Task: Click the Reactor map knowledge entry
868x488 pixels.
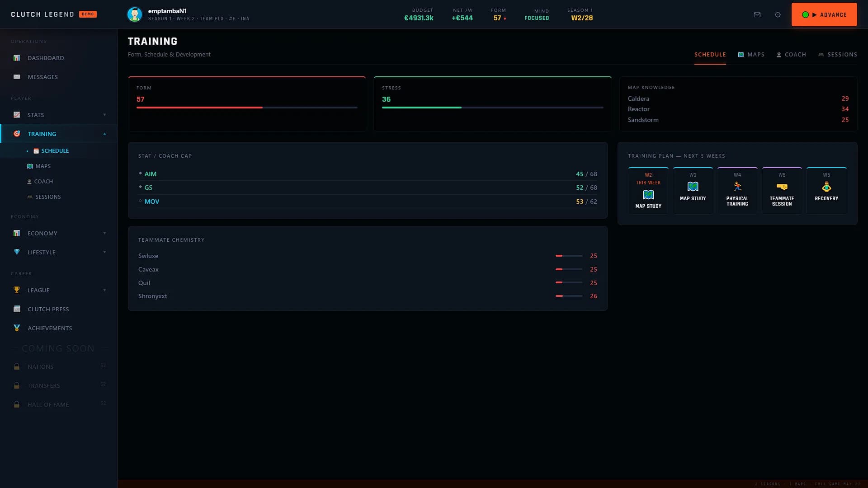Action: pyautogui.click(x=738, y=109)
